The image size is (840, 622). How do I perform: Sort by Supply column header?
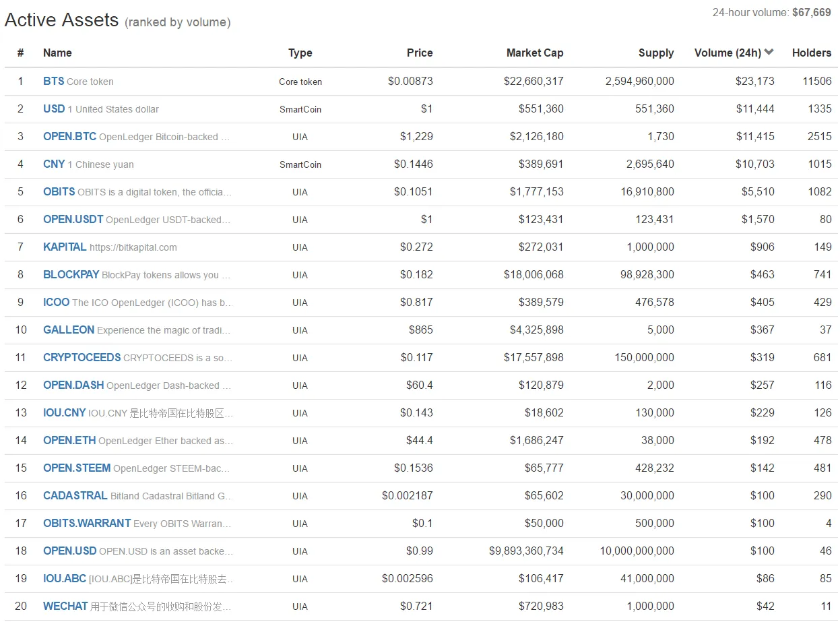tap(656, 53)
